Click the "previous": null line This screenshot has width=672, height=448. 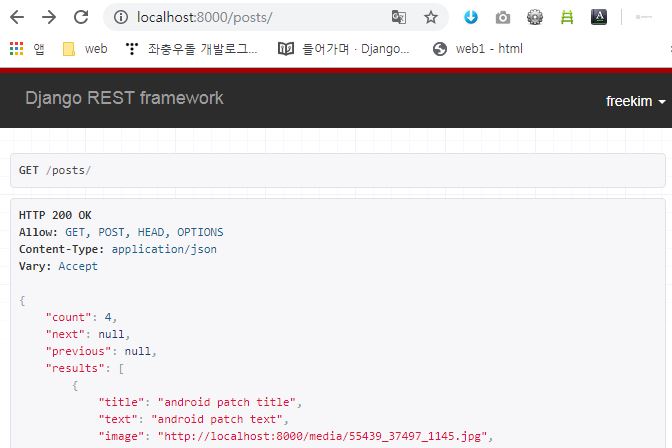101,351
